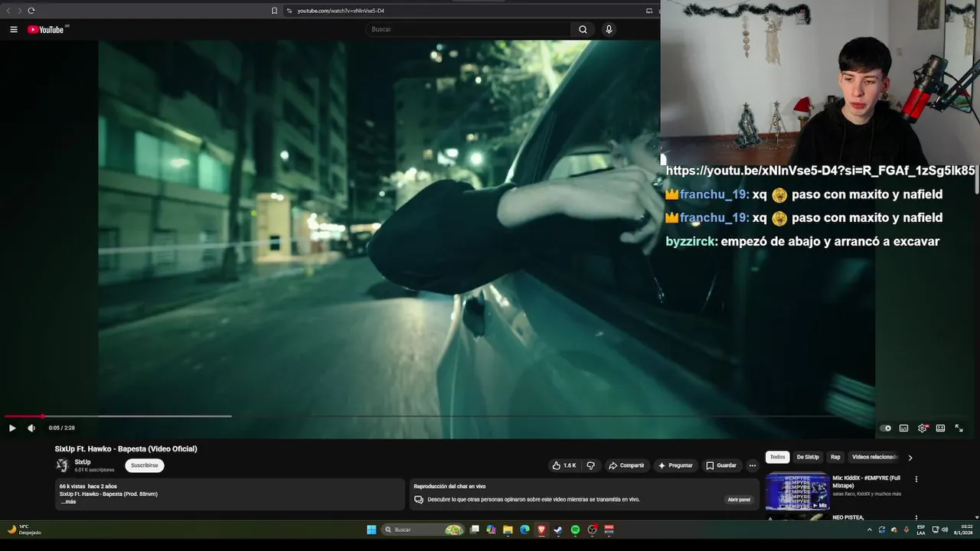This screenshot has width=980, height=551.
Task: Seek on the red video progress bar
Action: 24,416
